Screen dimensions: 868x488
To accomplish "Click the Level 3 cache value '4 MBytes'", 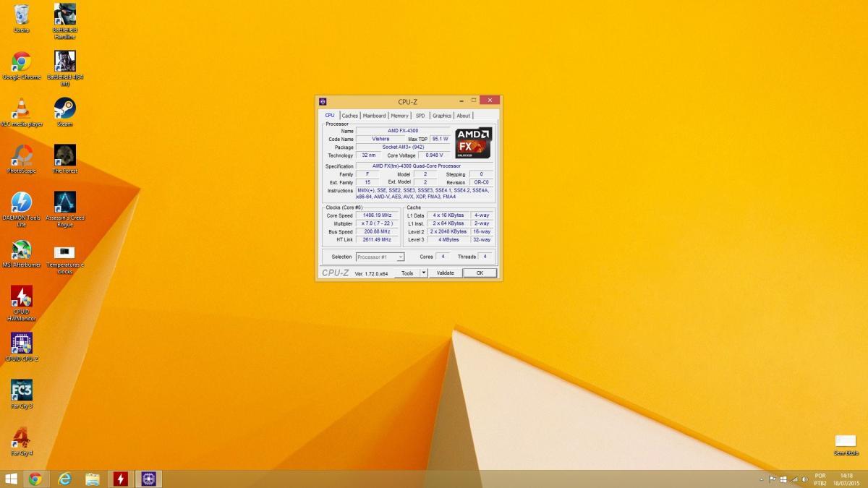I will click(x=448, y=239).
